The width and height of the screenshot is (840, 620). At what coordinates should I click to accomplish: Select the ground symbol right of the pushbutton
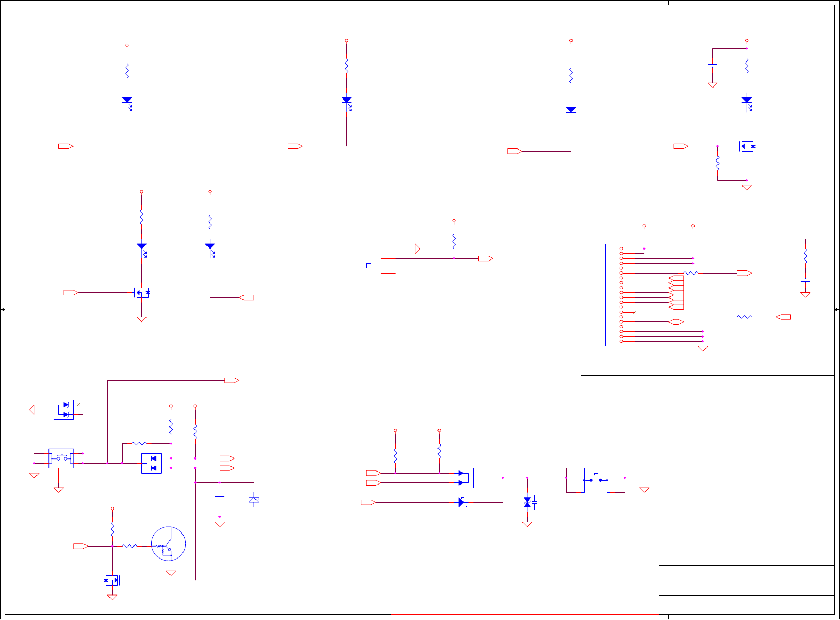tap(644, 490)
